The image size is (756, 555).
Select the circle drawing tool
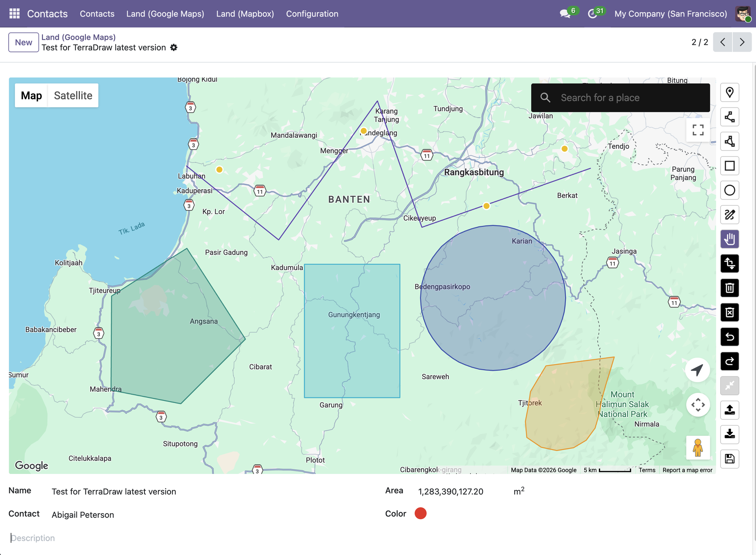(730, 190)
